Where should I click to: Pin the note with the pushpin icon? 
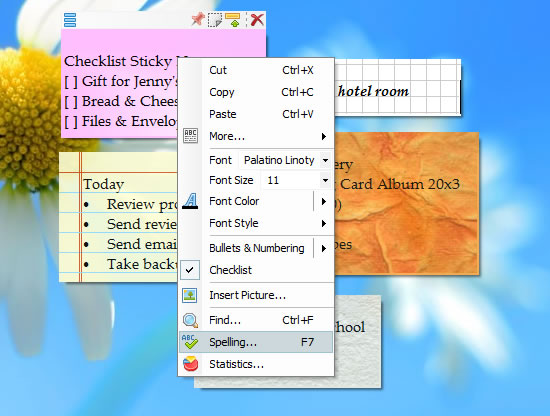tap(198, 19)
